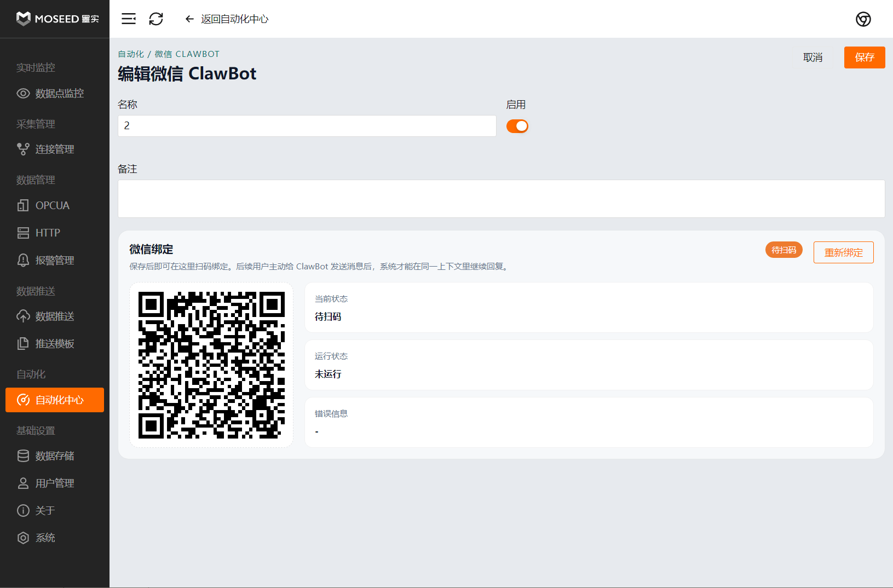The width and height of the screenshot is (893, 588).
Task: Click the refresh icon in top bar
Action: pyautogui.click(x=156, y=19)
